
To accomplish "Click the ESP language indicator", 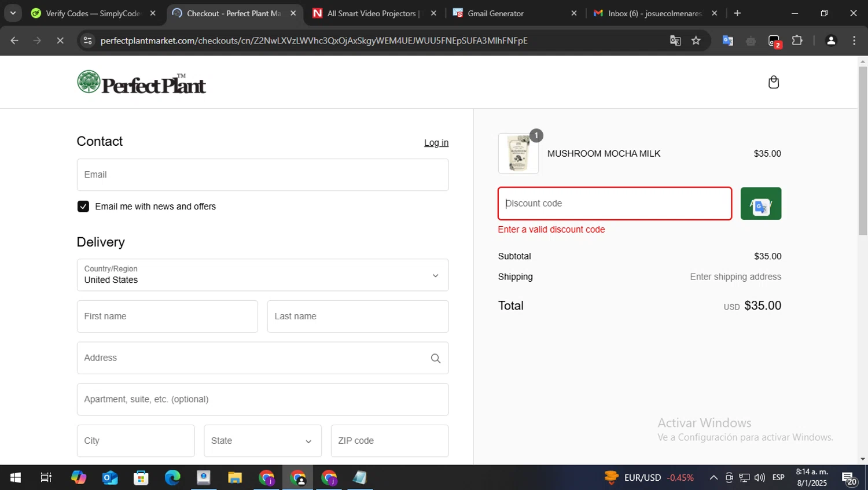I will [x=778, y=478].
